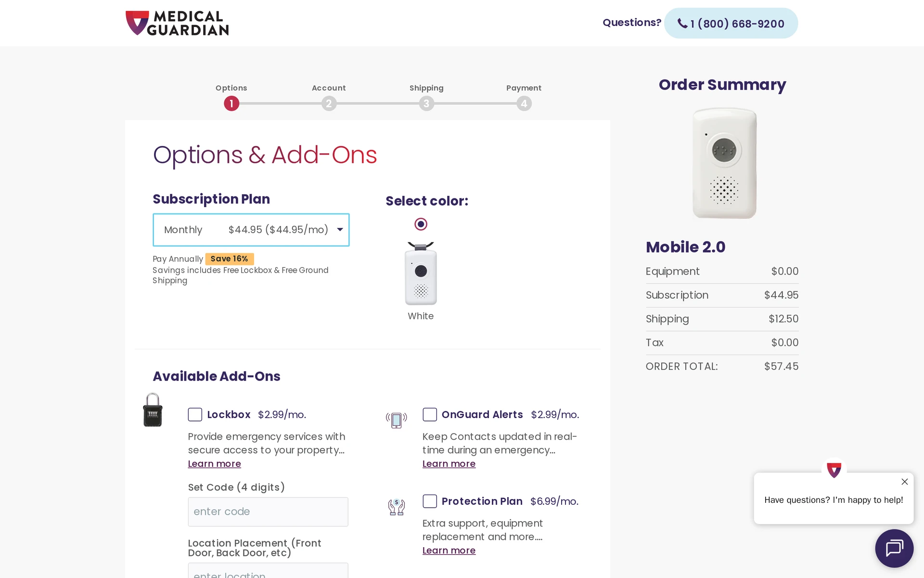Check the OnGuard Alerts checkbox
Screen dimensions: 924x578
430,414
